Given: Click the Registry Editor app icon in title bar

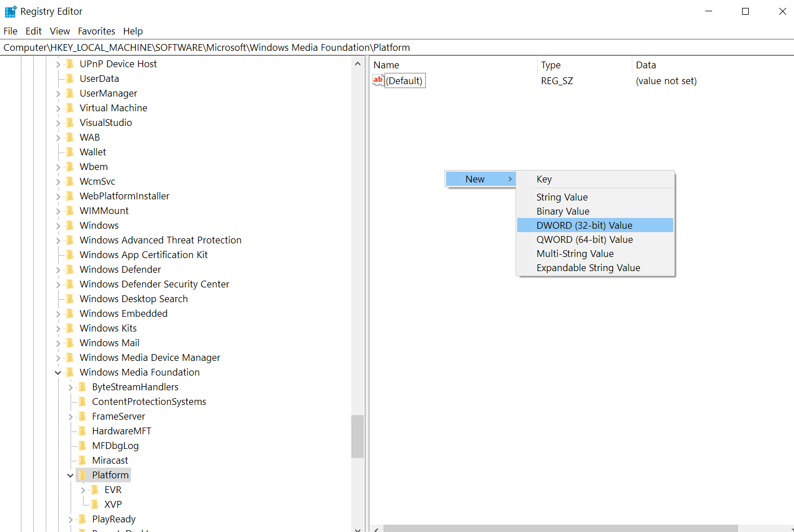Looking at the screenshot, I should [x=10, y=11].
